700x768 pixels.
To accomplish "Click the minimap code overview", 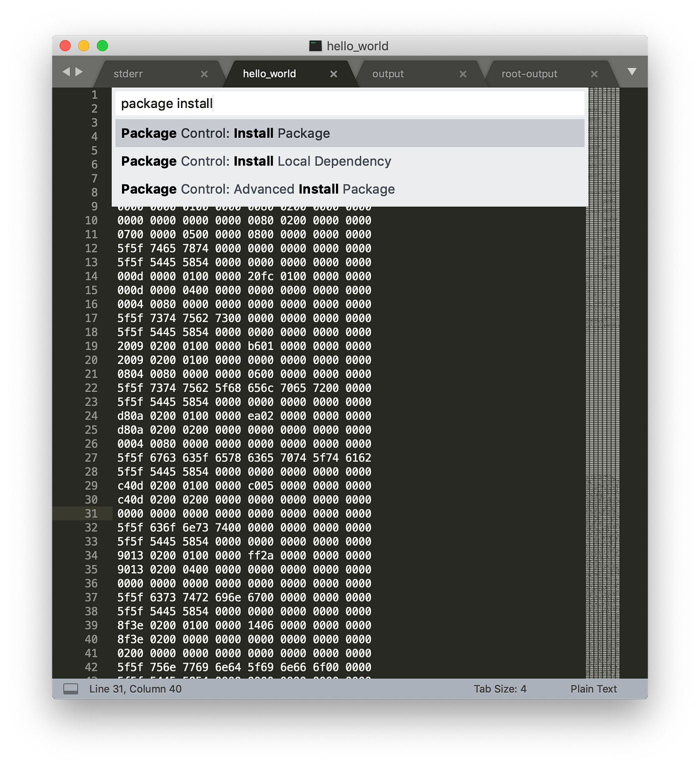I will 602,383.
